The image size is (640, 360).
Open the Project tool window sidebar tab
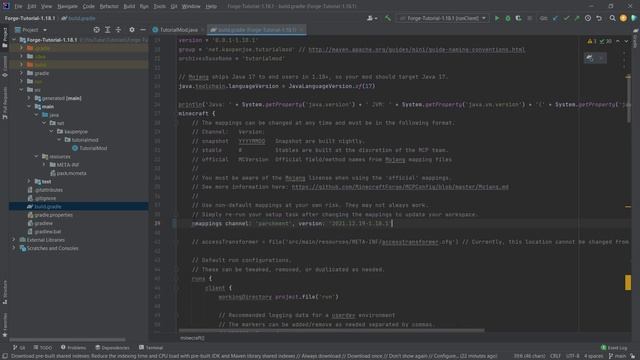(5, 38)
